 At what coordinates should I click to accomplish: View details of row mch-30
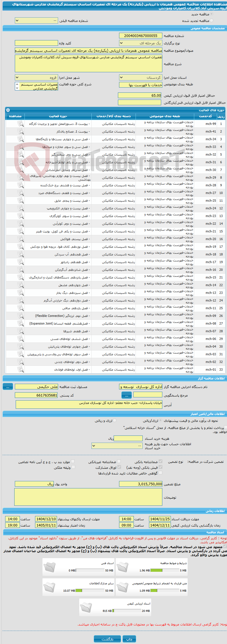pos(21,170)
